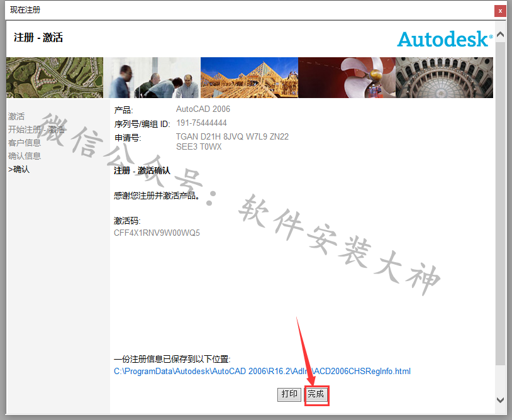512x420 pixels.
Task: Select the 开始注册 - 激活 sidebar step
Action: (36, 130)
